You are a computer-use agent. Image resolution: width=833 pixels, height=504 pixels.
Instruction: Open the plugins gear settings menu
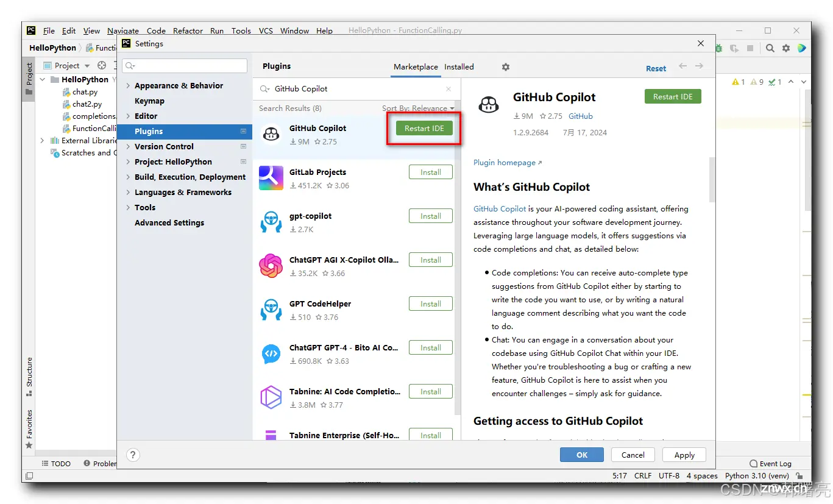coord(505,67)
